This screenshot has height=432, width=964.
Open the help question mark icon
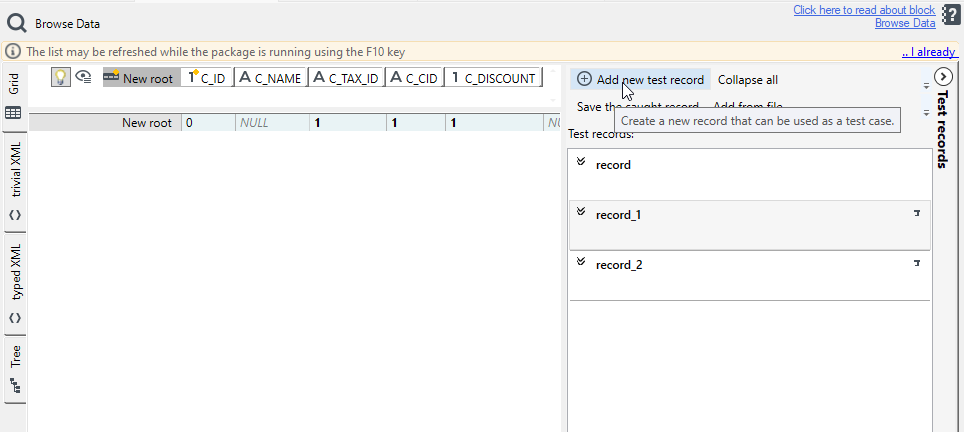[x=950, y=17]
